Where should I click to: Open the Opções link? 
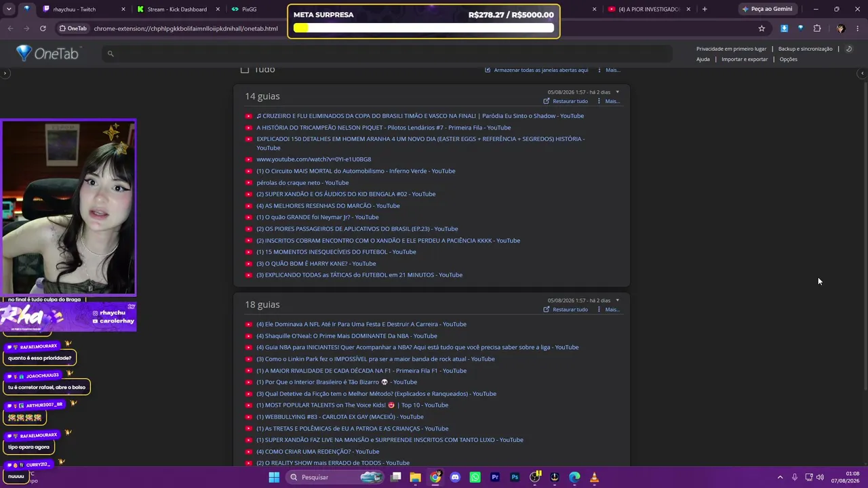coord(789,59)
